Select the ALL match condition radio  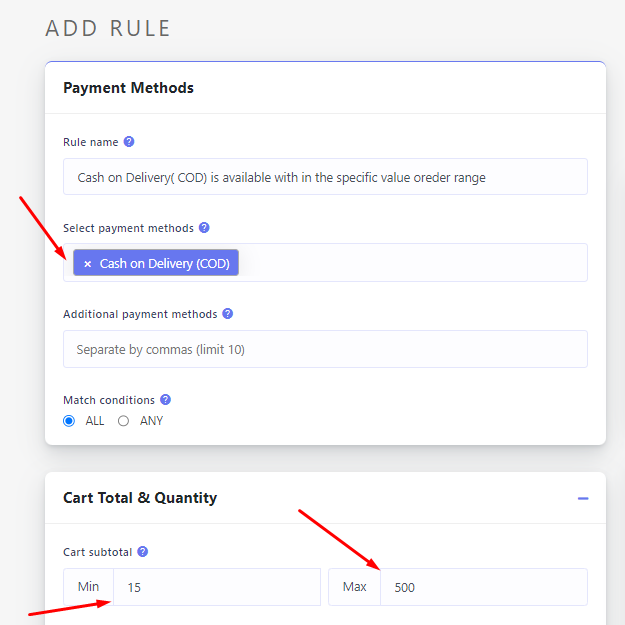pos(69,421)
